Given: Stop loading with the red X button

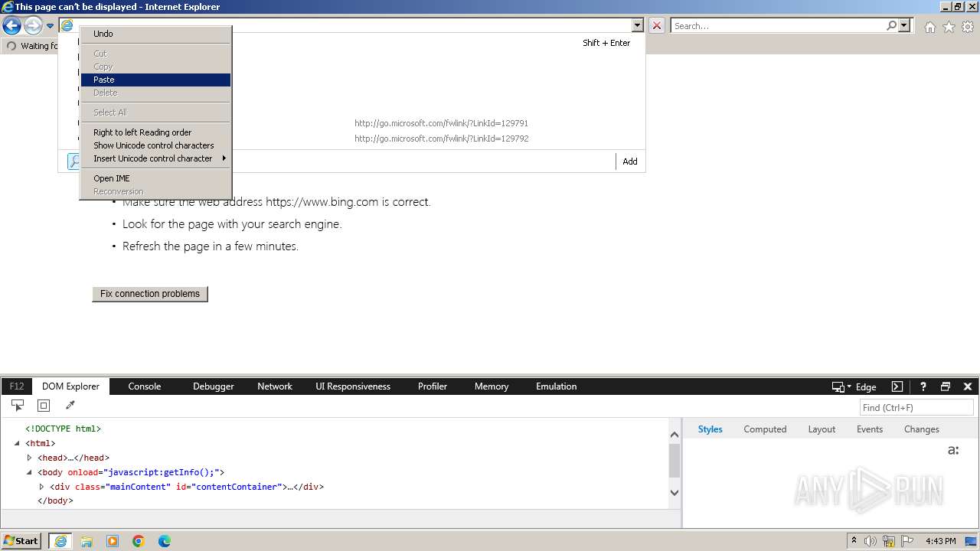Looking at the screenshot, I should [x=657, y=25].
